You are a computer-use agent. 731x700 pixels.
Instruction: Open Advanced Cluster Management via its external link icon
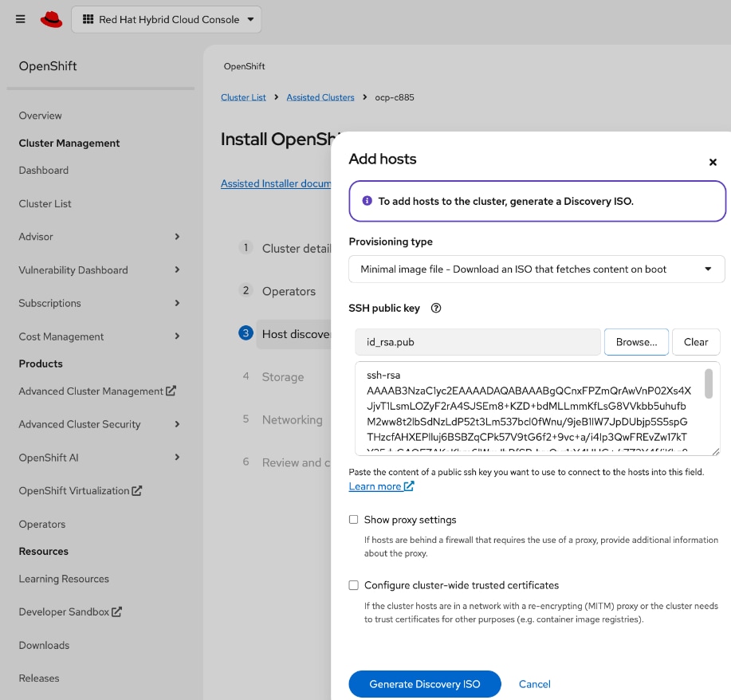pos(170,391)
